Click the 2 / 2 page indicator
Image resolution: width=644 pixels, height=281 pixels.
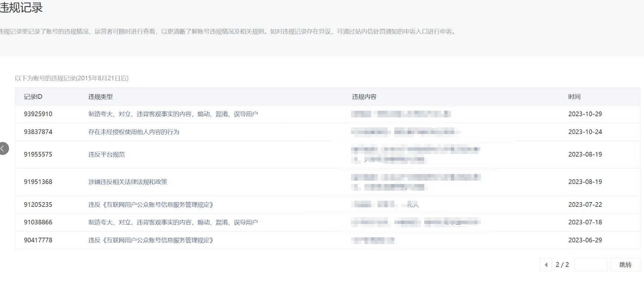tap(562, 265)
